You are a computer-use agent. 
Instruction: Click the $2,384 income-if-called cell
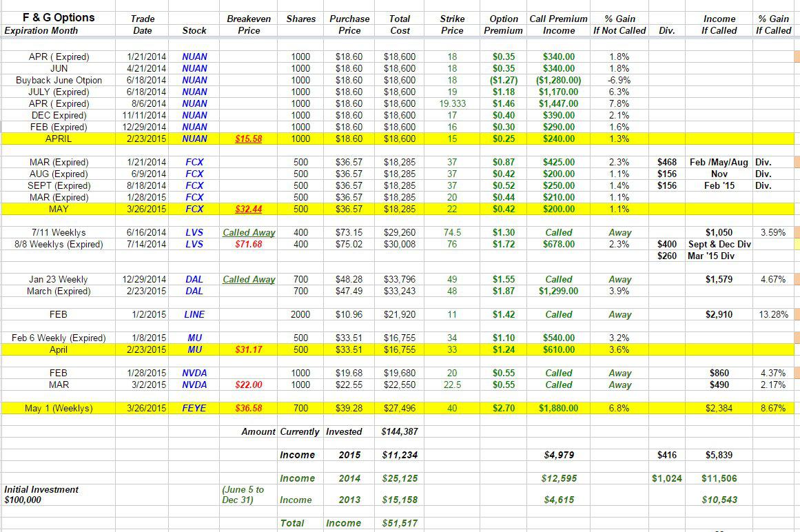(x=719, y=409)
